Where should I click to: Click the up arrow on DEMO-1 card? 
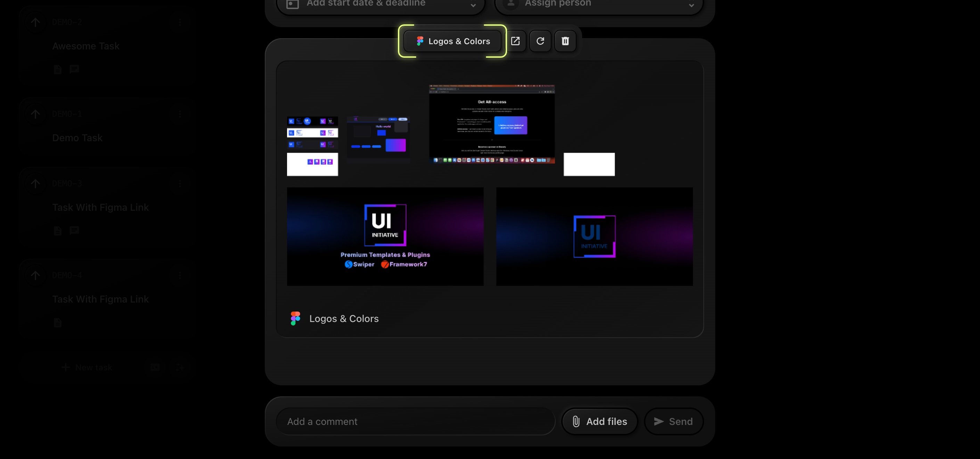[x=35, y=114]
